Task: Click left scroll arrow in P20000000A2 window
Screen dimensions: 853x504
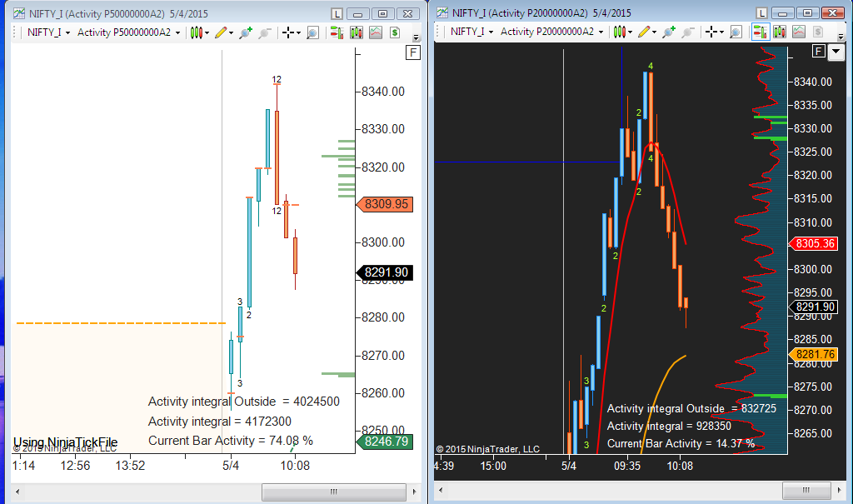Action: 441,491
